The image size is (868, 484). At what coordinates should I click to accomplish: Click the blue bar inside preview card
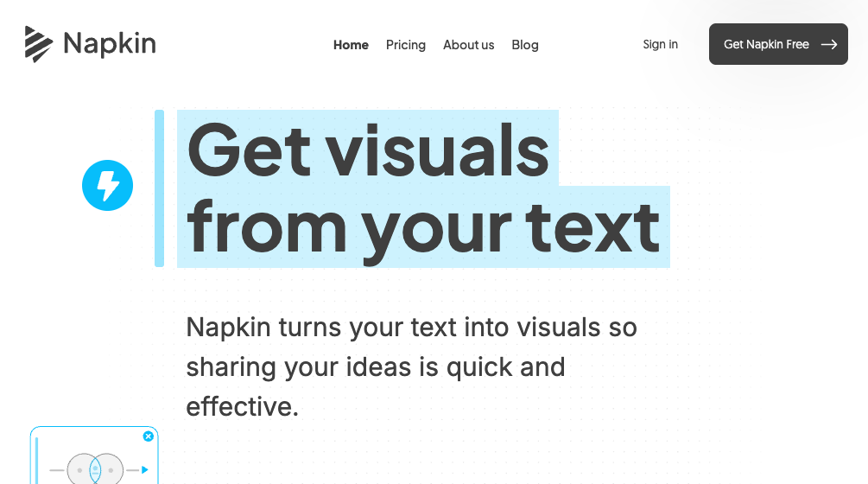coord(37,462)
